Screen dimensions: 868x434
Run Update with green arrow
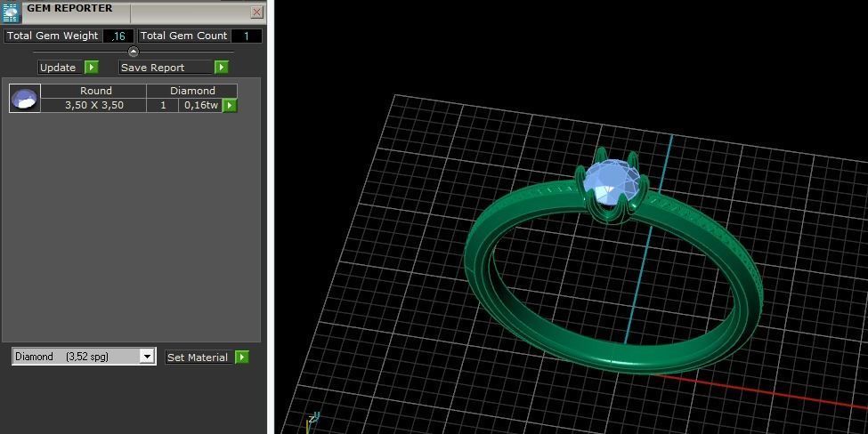click(x=92, y=68)
